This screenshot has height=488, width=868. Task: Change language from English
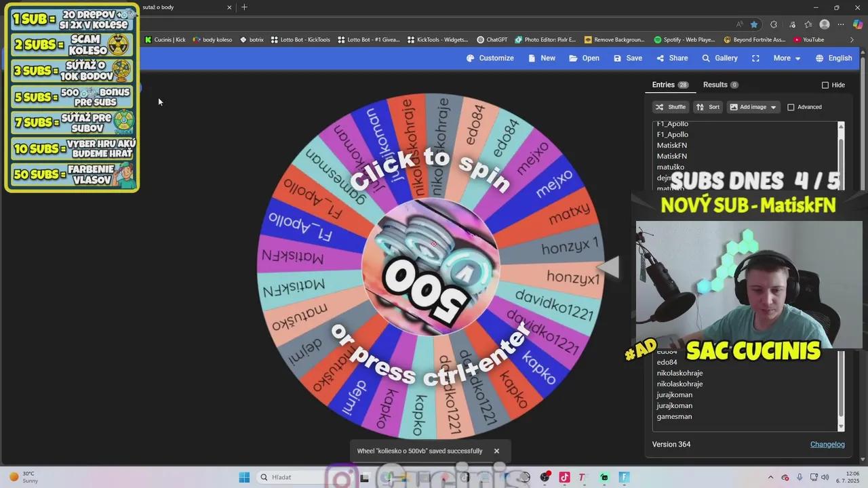click(x=833, y=58)
